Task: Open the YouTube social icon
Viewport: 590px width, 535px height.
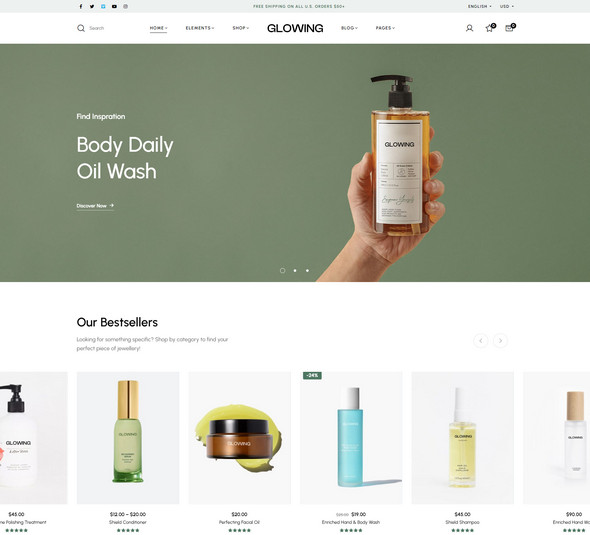Action: 114,6
